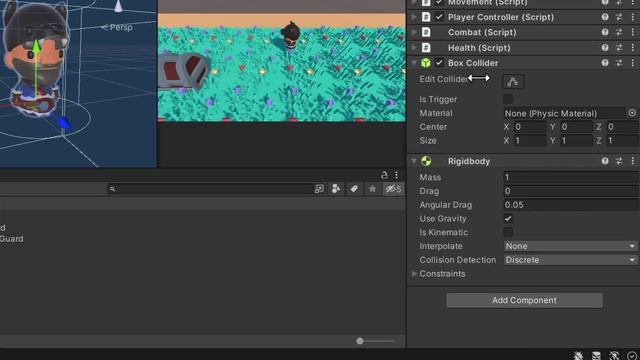Toggle the Project panel lock icon

tap(384, 175)
